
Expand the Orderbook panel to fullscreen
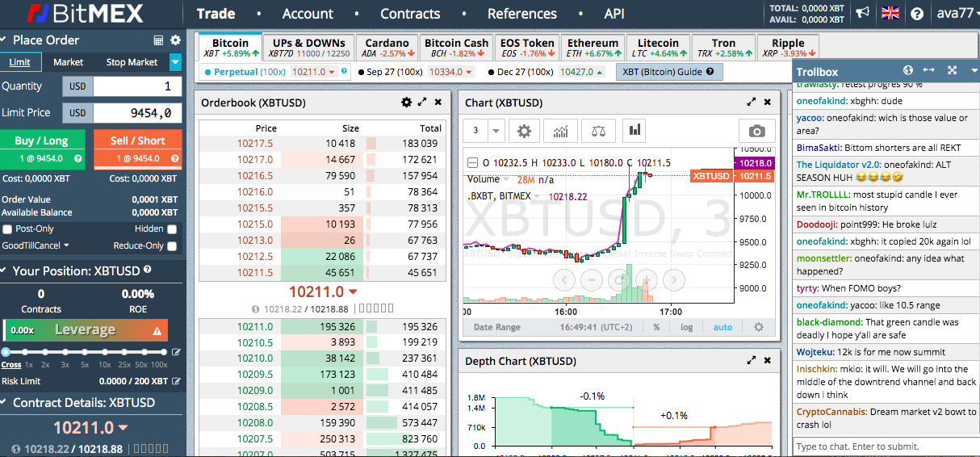(422, 103)
